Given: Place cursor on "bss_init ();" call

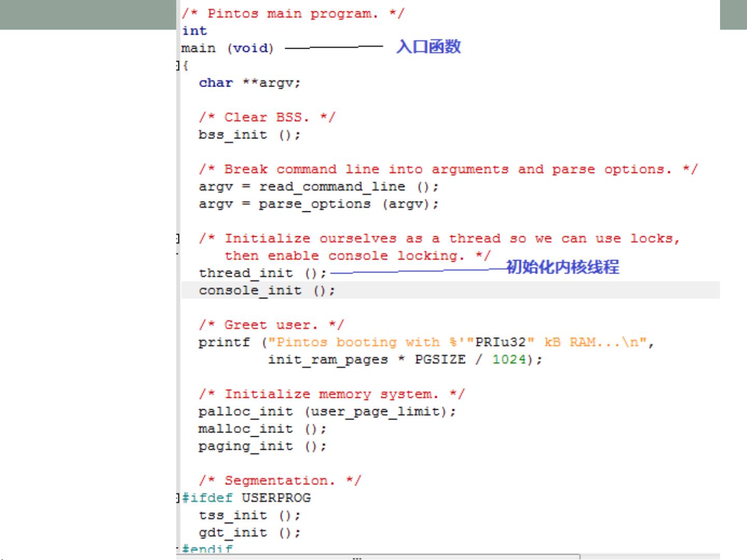Looking at the screenshot, I should click(x=249, y=135).
